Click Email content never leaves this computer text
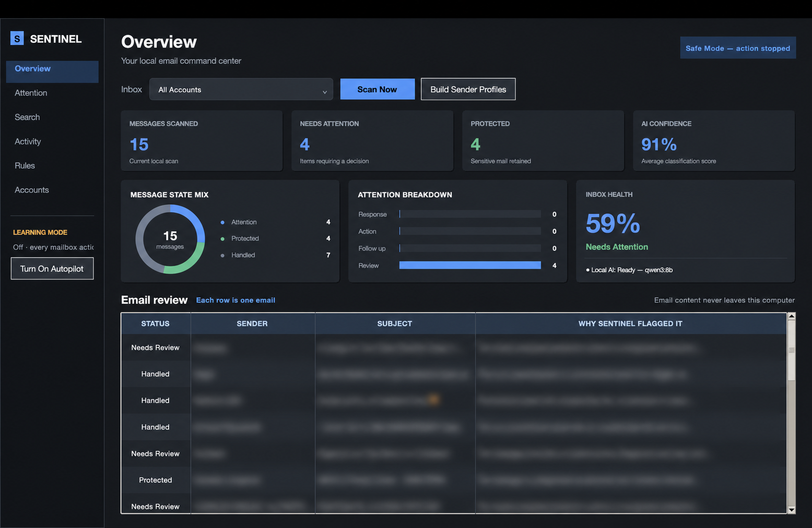812x528 pixels. [x=724, y=300]
